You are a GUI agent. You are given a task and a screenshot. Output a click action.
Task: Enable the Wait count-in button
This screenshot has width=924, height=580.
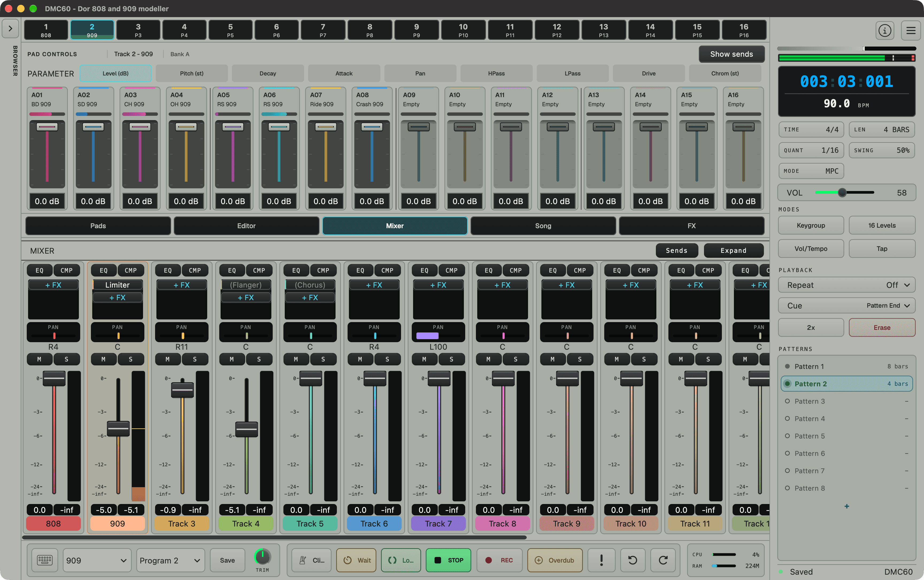pos(356,560)
